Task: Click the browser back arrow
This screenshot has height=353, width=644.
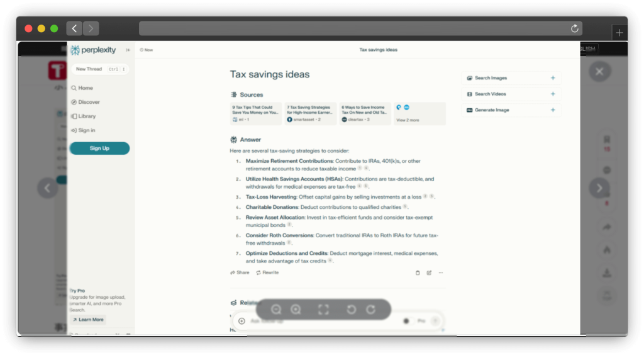Action: (74, 28)
